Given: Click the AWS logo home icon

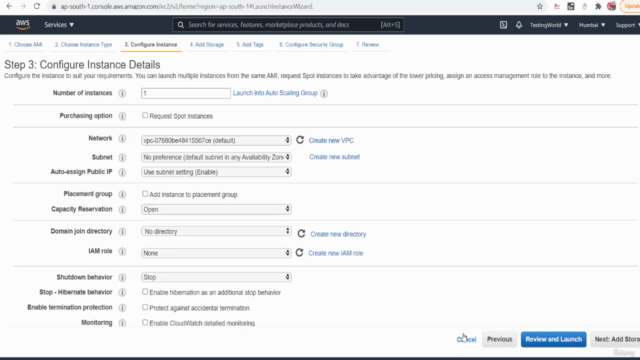Looking at the screenshot, I should point(22,25).
